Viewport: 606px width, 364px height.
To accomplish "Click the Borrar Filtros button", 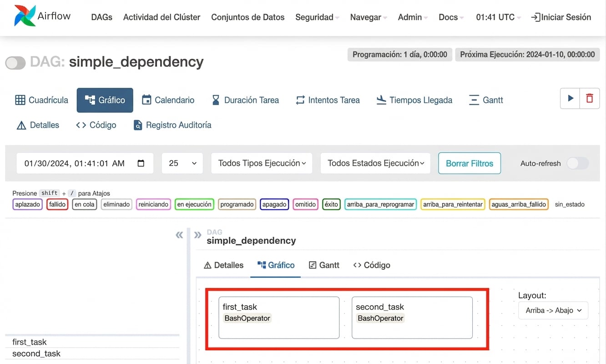I will tap(469, 163).
